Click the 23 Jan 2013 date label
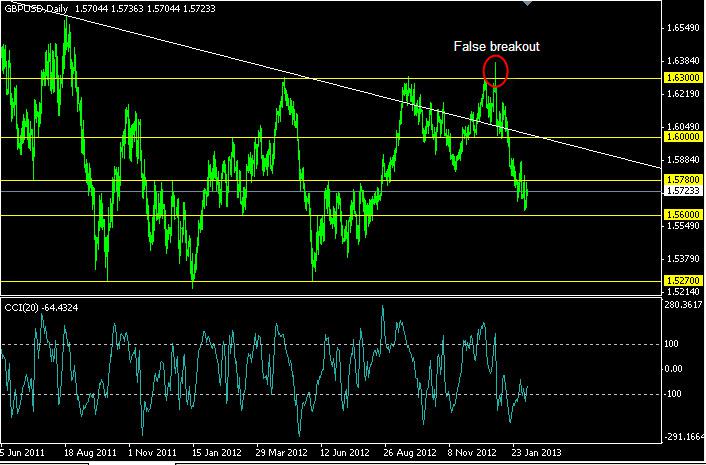Image resolution: width=706 pixels, height=465 pixels. pyautogui.click(x=538, y=452)
